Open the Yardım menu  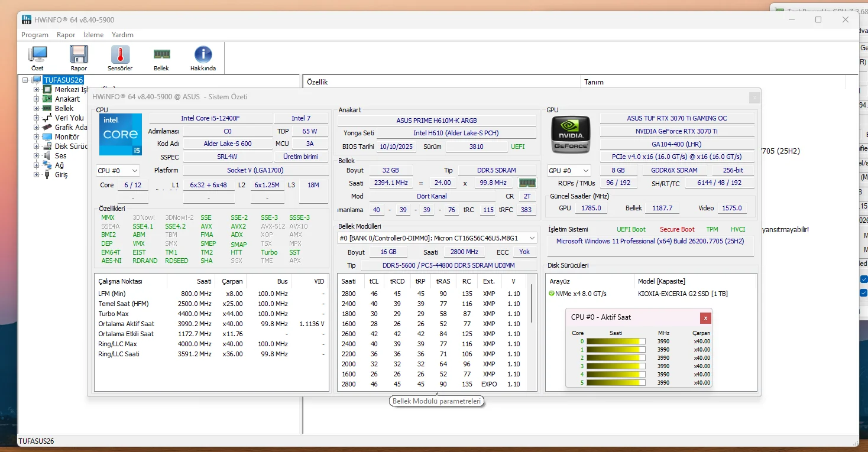coord(122,35)
